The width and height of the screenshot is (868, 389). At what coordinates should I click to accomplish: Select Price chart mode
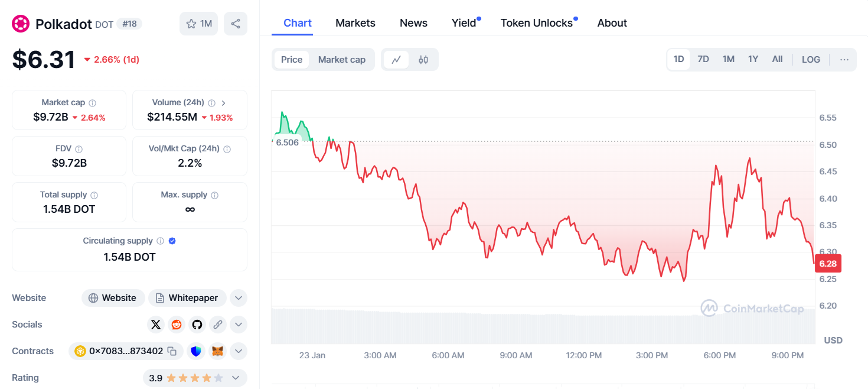[x=292, y=60]
